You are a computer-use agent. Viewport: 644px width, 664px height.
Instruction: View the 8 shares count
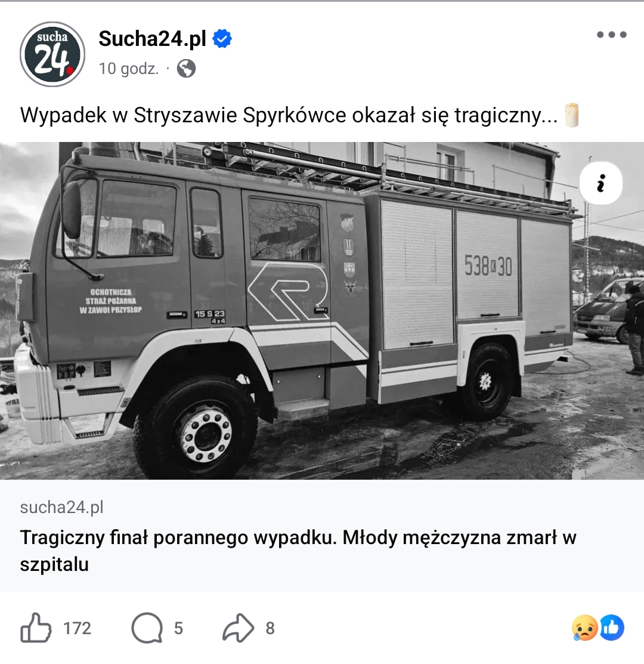click(x=270, y=628)
